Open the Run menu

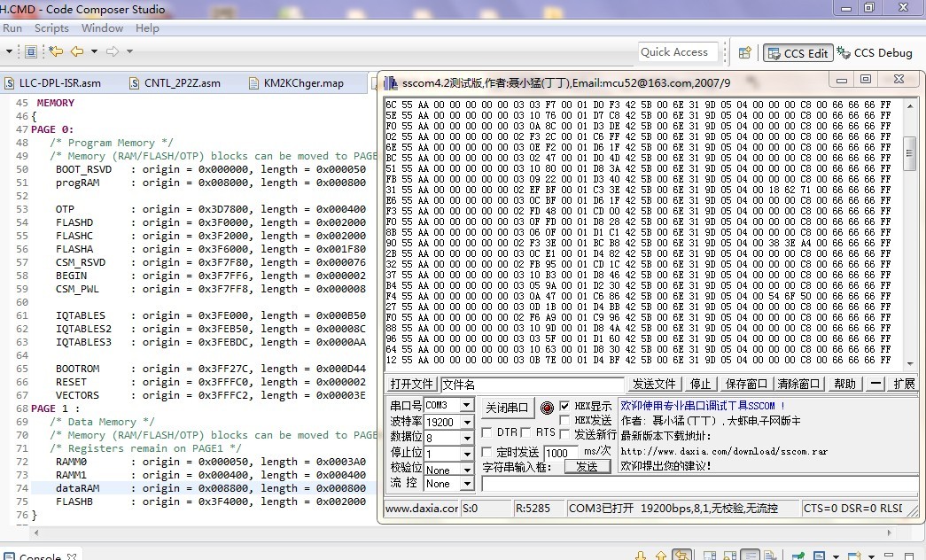12,27
